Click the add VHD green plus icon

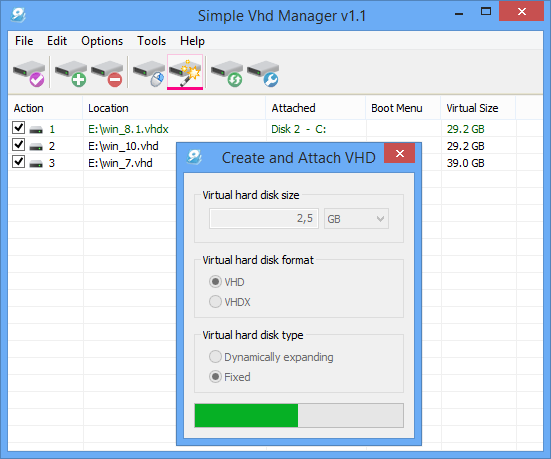tap(71, 73)
